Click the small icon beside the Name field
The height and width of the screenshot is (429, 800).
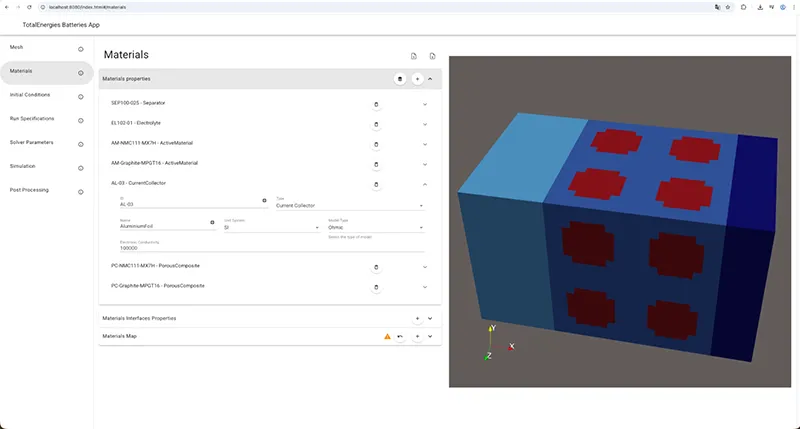pos(212,222)
